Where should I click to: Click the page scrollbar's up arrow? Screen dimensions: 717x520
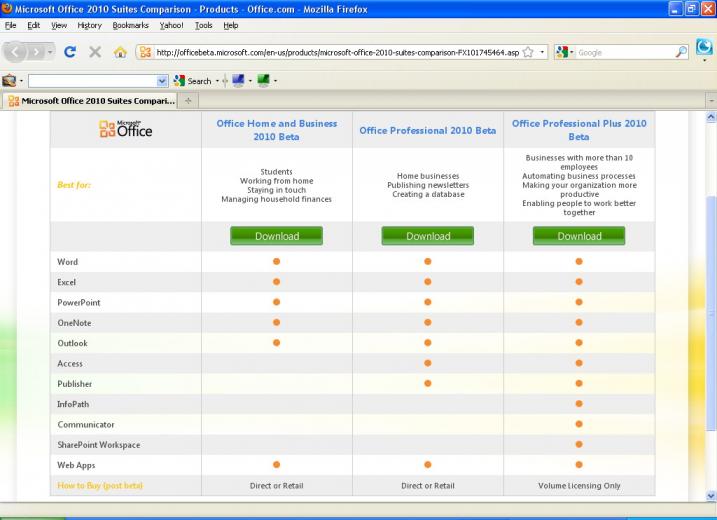pyautogui.click(x=711, y=117)
